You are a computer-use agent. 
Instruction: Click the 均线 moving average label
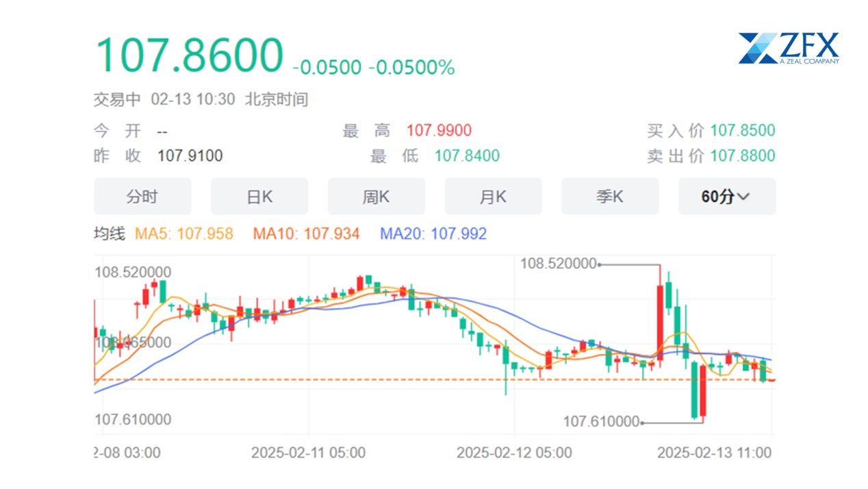pos(110,234)
